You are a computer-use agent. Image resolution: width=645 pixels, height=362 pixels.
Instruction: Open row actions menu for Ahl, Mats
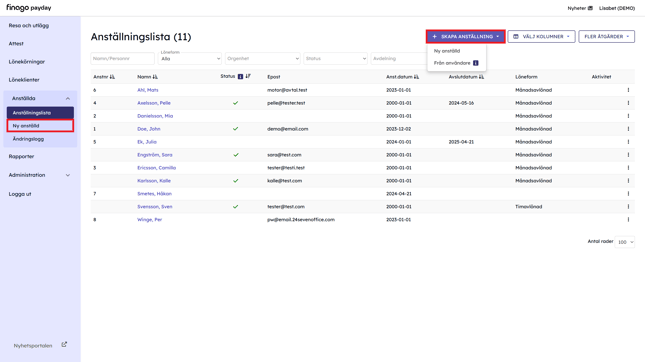tap(628, 90)
